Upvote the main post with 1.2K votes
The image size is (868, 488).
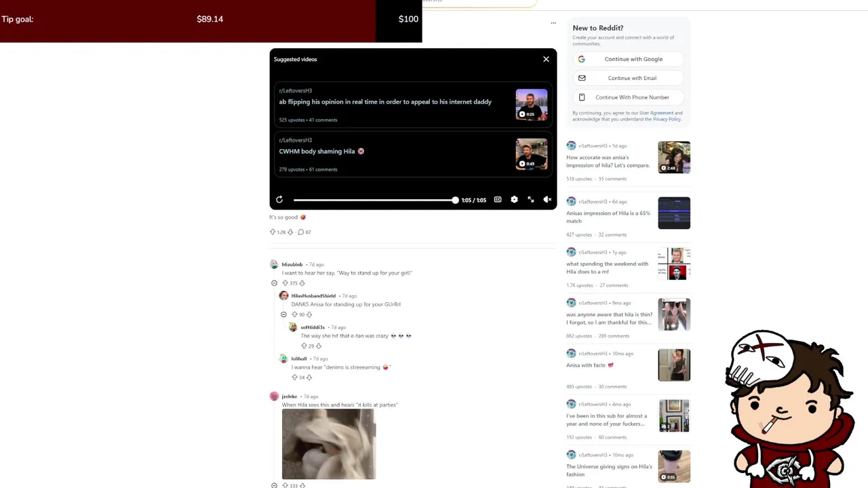pyautogui.click(x=273, y=232)
